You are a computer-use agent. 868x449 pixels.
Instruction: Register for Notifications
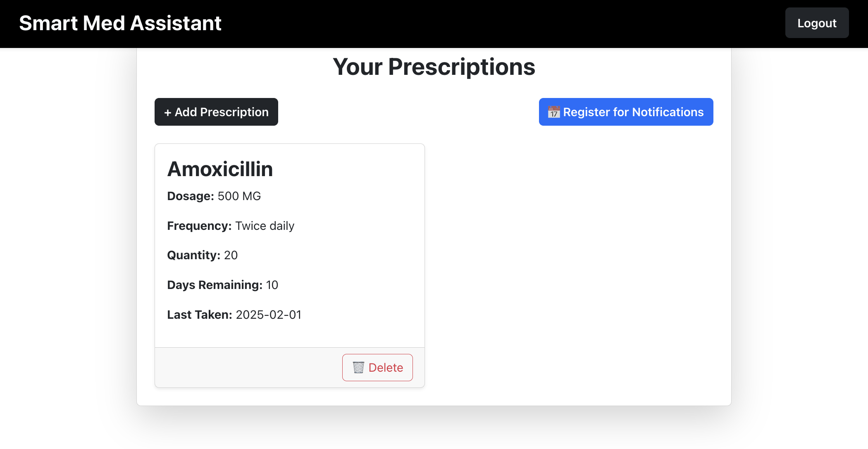626,112
